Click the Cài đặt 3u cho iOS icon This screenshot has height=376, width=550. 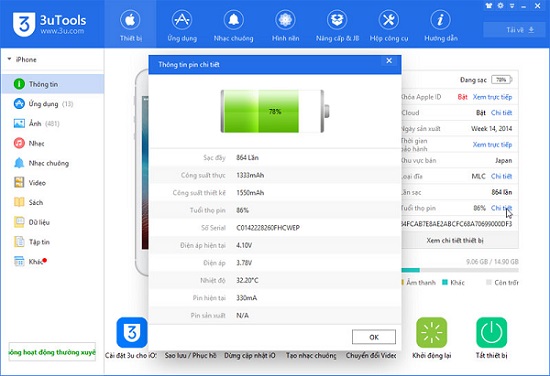(132, 333)
